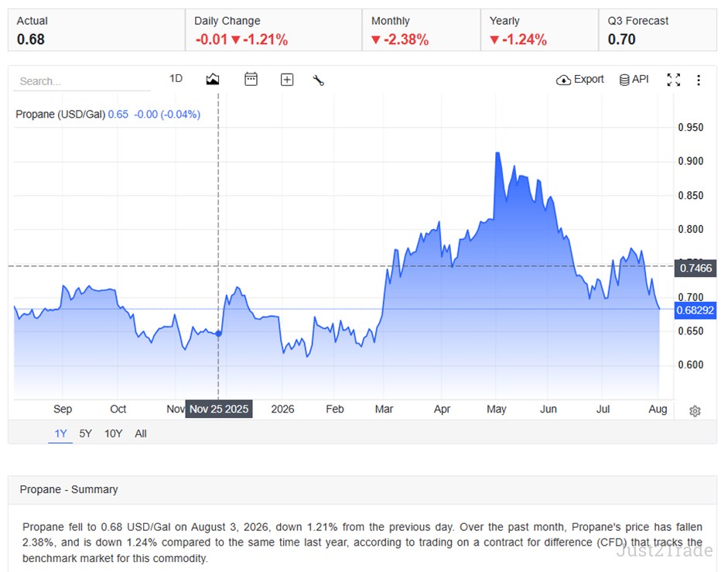Switch to the 5Y time range
Viewport: 728px width, 572px height.
85,433
